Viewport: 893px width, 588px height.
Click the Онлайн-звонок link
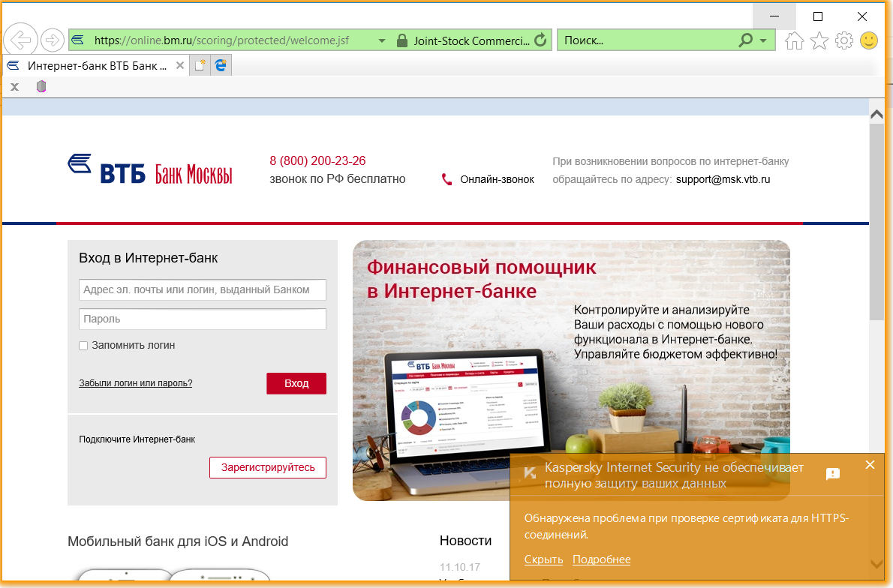coord(498,179)
